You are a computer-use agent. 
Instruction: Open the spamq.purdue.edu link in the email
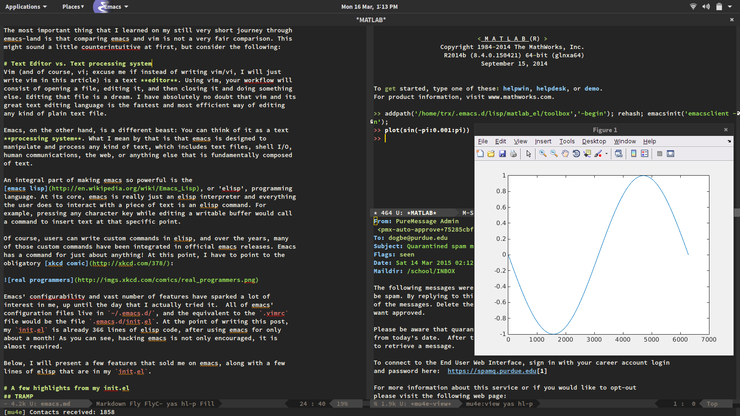pos(491,371)
